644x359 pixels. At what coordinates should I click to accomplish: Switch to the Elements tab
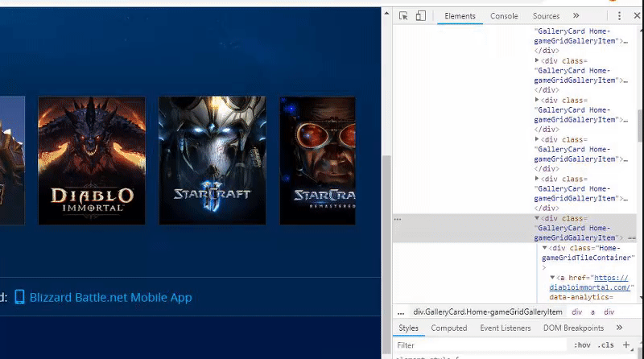pyautogui.click(x=460, y=16)
